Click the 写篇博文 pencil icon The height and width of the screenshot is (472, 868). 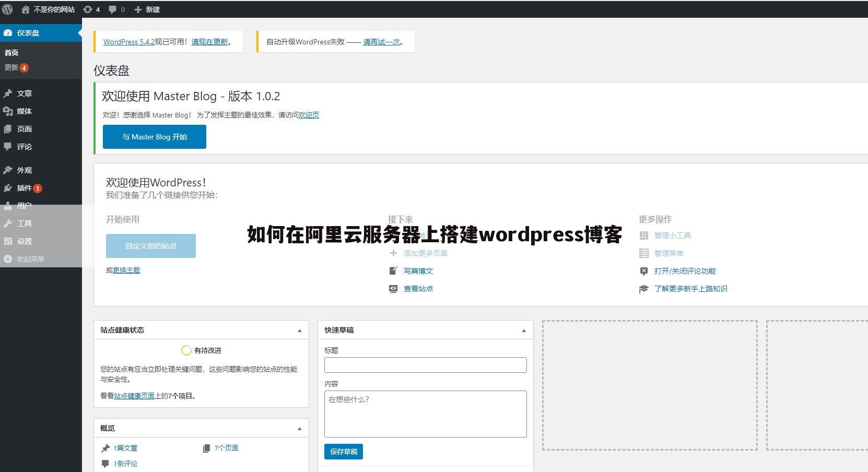[393, 271]
